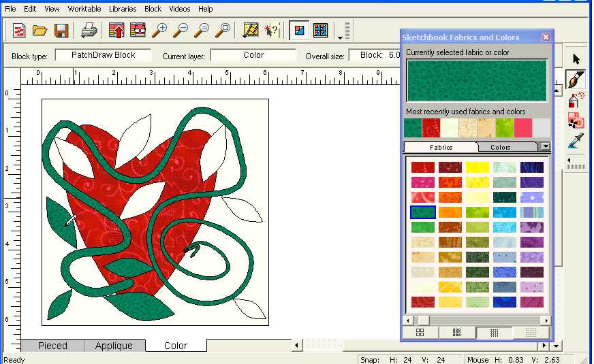Click the Save floppy disk icon
This screenshot has height=364, width=594.
click(61, 30)
